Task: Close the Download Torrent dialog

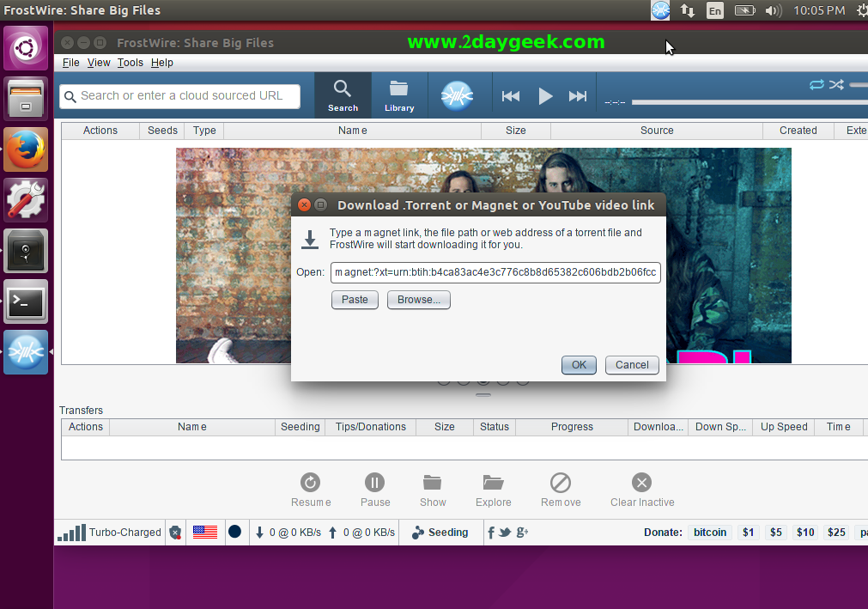Action: coord(304,204)
